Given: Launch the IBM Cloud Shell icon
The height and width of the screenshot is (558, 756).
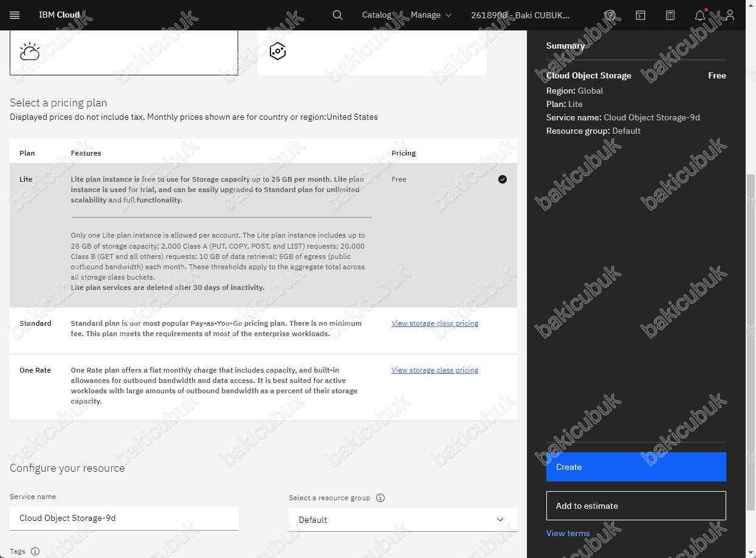Looking at the screenshot, I should coord(641,15).
